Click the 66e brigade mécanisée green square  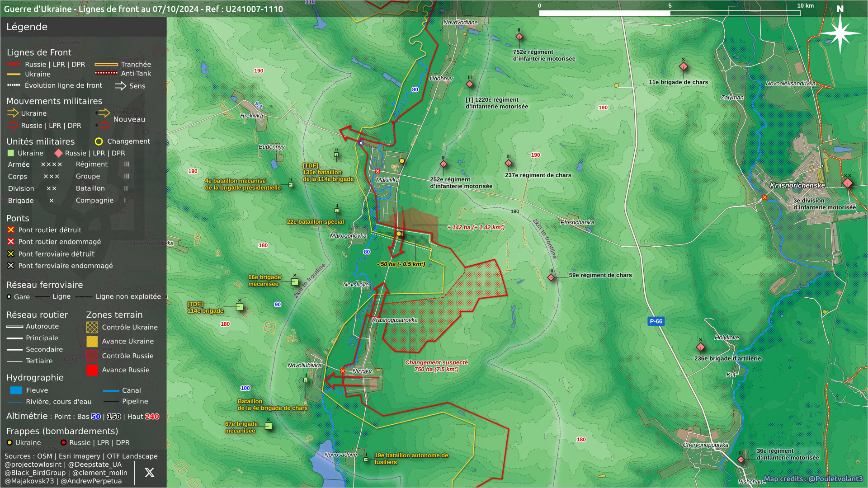[295, 282]
